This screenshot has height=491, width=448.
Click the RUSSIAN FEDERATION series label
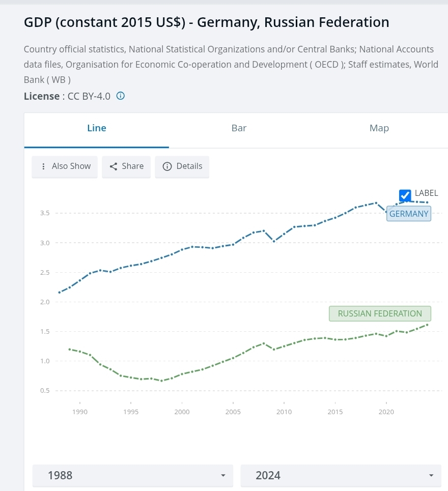[380, 313]
